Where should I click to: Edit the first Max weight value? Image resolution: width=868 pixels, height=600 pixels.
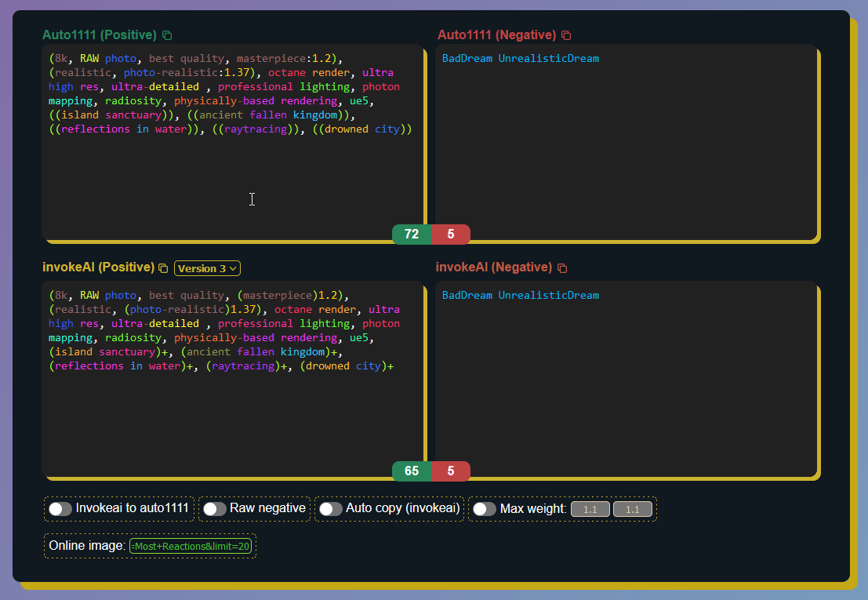(590, 509)
